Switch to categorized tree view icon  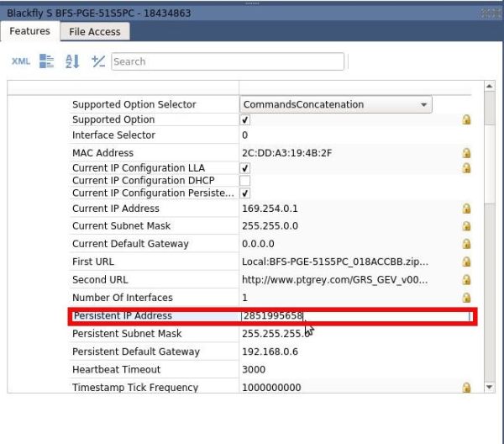pos(46,61)
